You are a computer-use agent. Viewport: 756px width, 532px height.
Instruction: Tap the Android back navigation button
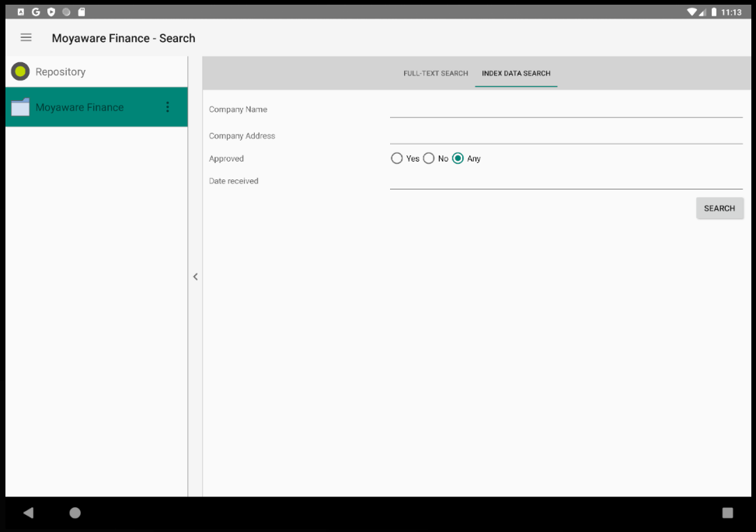[x=28, y=513]
